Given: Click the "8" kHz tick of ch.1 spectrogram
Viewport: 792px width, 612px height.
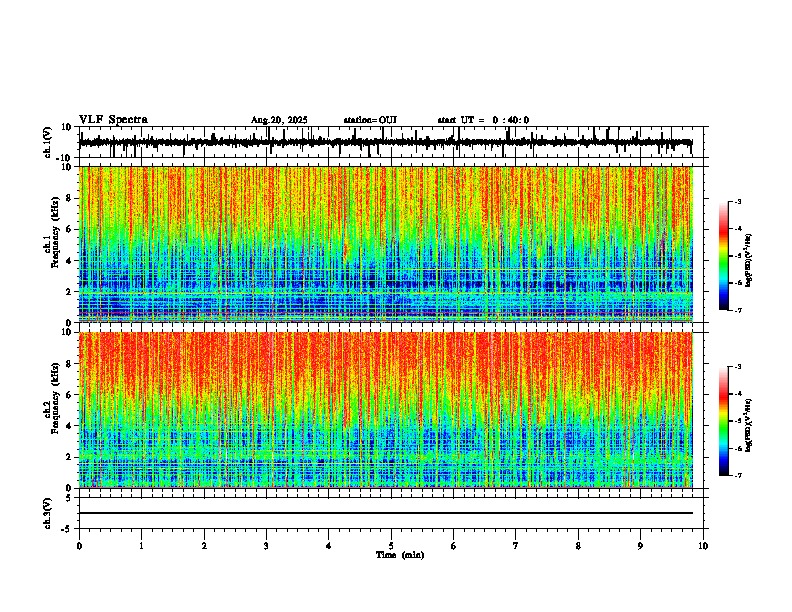Looking at the screenshot, I should (x=70, y=198).
